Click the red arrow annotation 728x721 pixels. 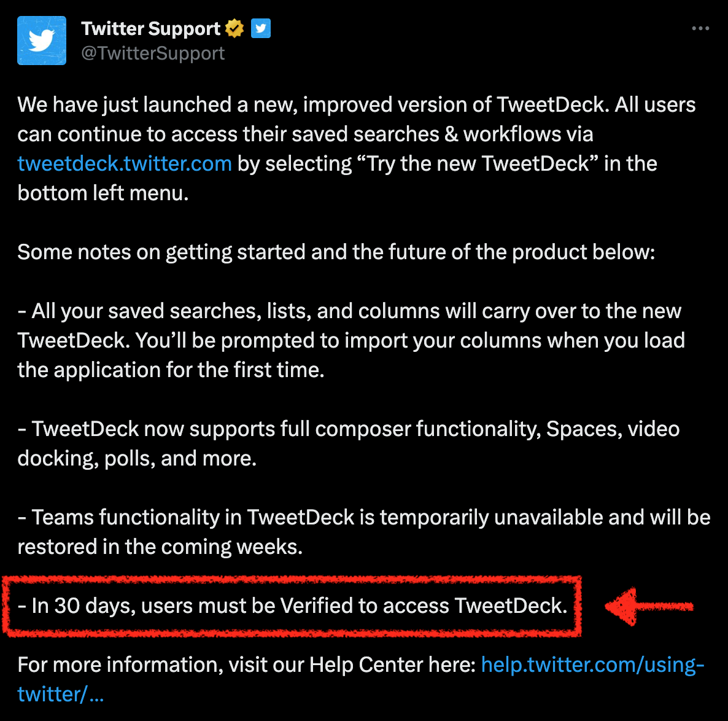649,606
